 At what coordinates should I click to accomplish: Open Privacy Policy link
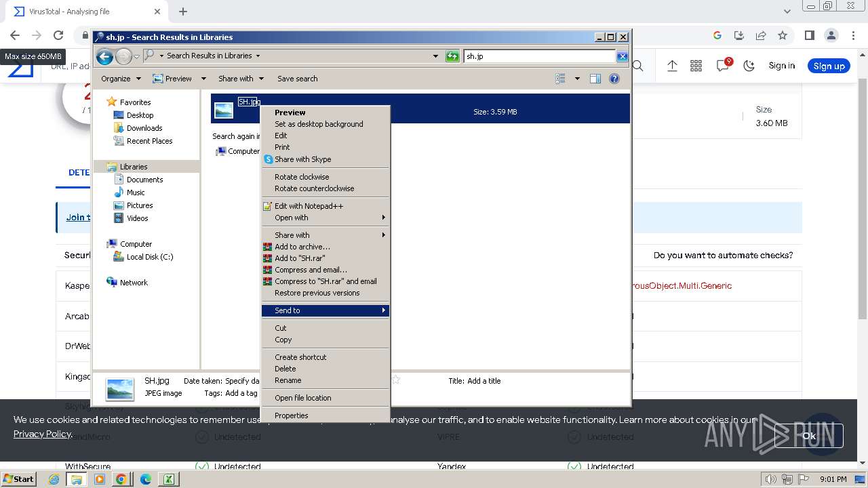pyautogui.click(x=42, y=434)
